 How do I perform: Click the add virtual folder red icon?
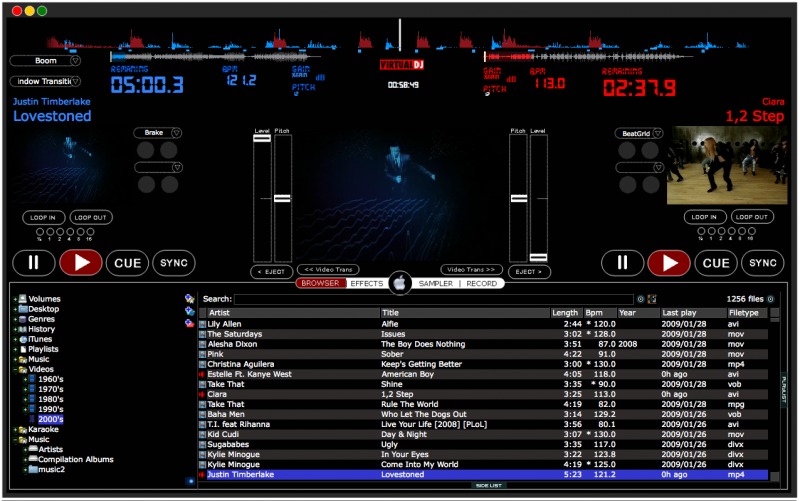tap(190, 323)
